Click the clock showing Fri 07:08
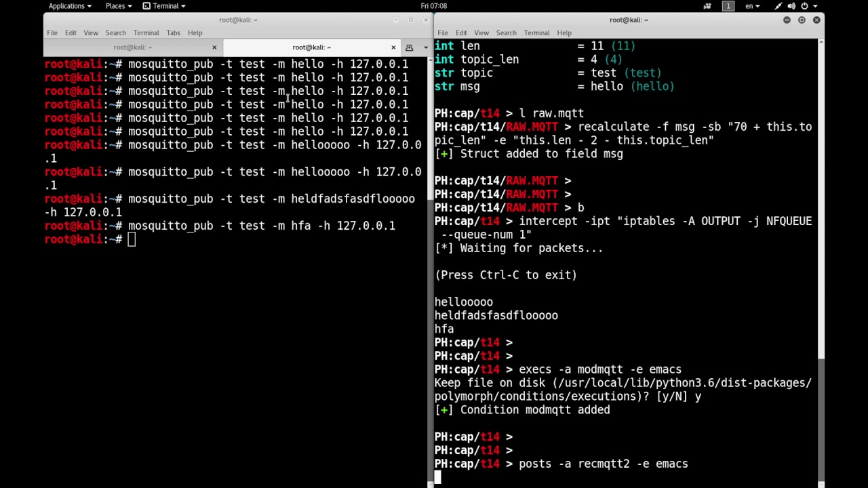This screenshot has width=868, height=488. pyautogui.click(x=433, y=6)
